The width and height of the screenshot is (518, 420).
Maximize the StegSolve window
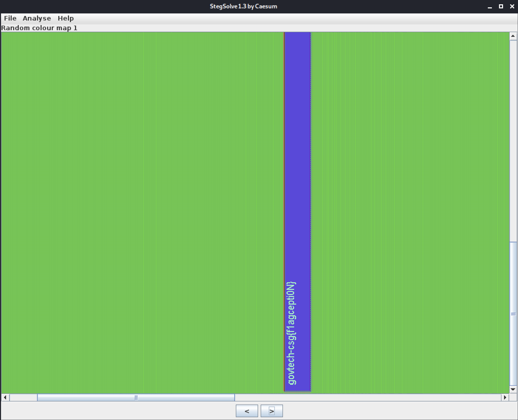[501, 7]
